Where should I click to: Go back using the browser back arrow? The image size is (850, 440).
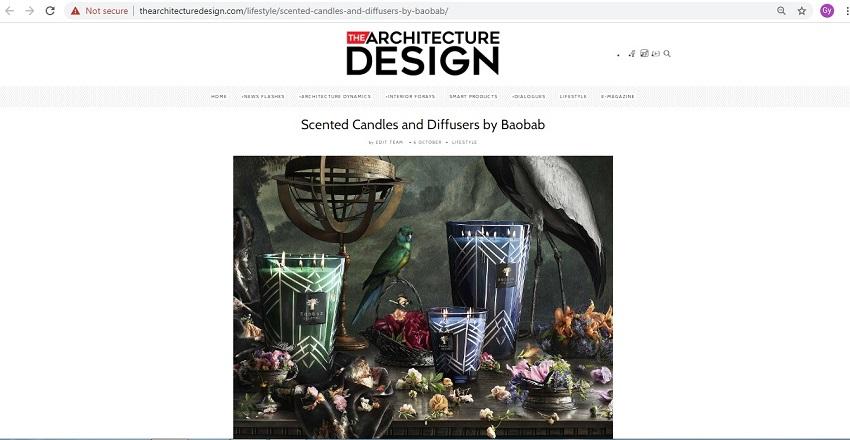click(x=10, y=11)
